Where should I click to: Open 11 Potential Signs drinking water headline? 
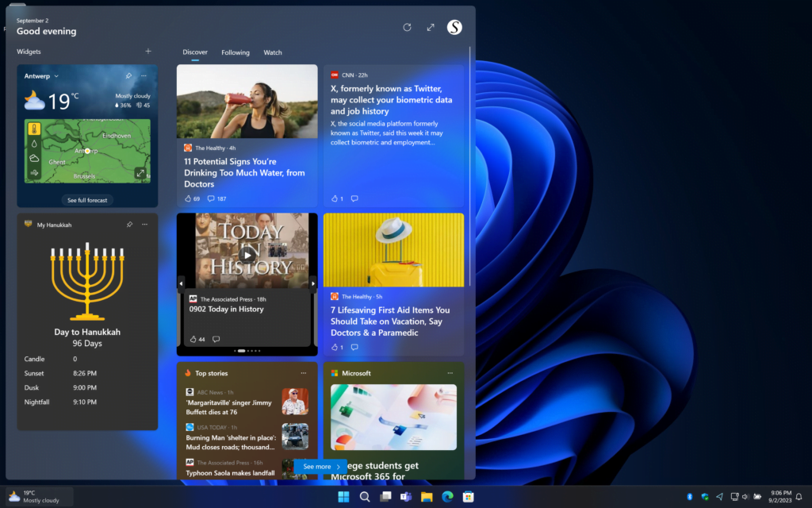click(244, 172)
